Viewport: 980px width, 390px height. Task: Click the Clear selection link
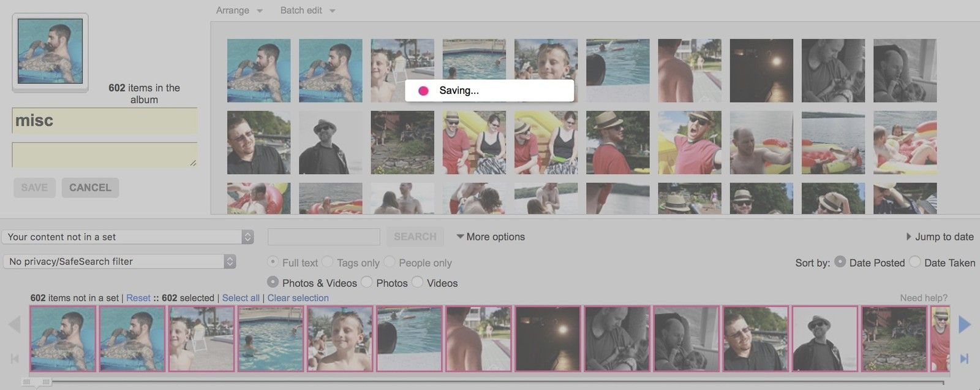[298, 298]
